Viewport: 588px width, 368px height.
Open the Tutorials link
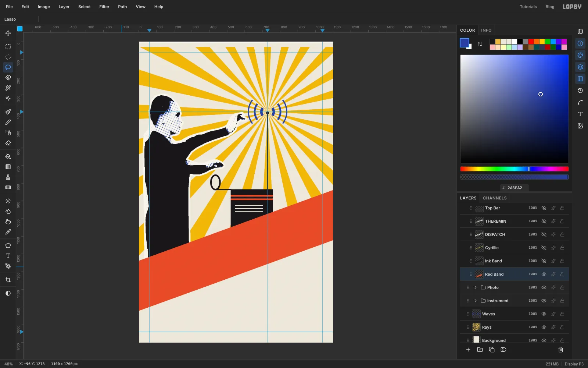(x=528, y=7)
